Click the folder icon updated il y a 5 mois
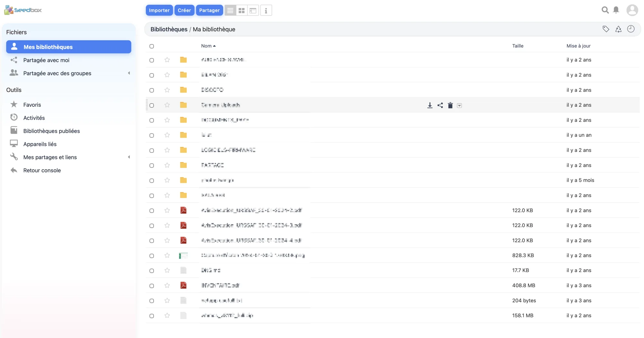Viewport: 644px width, 338px height. click(184, 180)
